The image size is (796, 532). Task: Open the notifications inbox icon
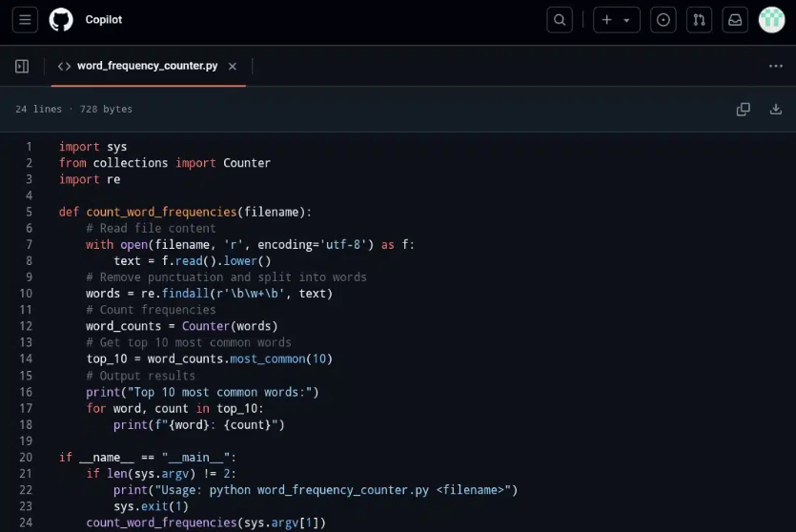(735, 20)
